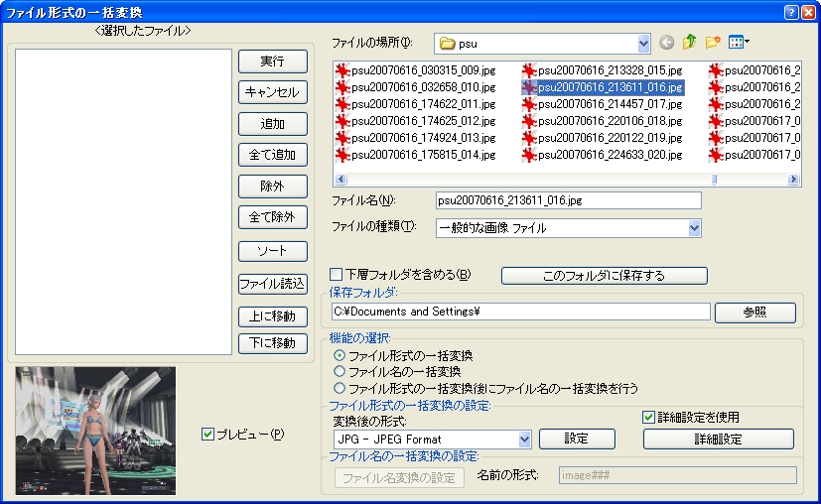This screenshot has width=821, height=504.
Task: Select file psu20070616_213328_015.jpg icon
Action: click(x=530, y=70)
